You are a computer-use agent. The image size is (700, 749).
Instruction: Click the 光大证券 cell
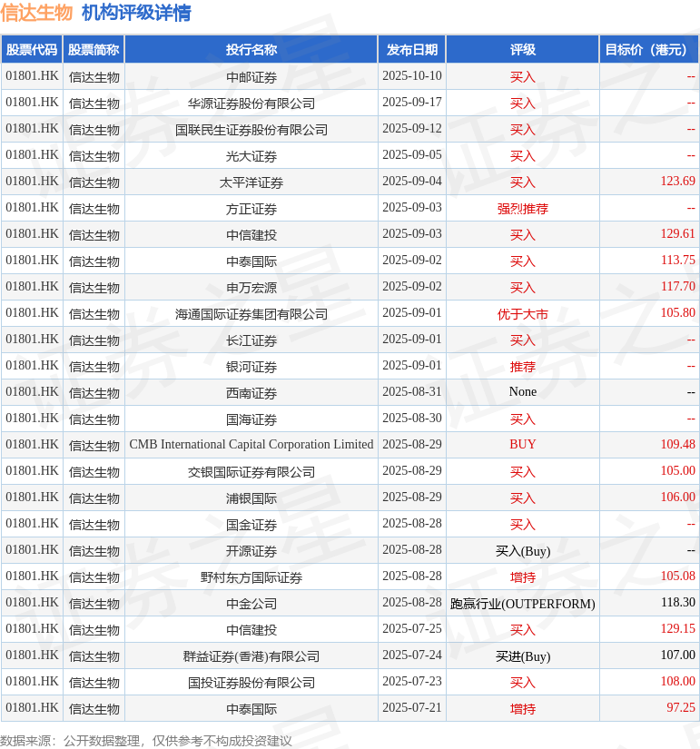(251, 156)
